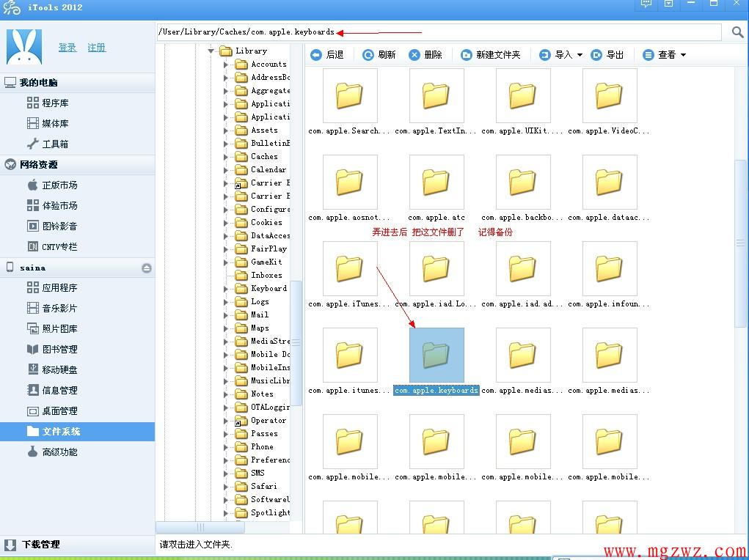Select the 网络资源 section header
The width and height of the screenshot is (749, 560).
(x=77, y=165)
